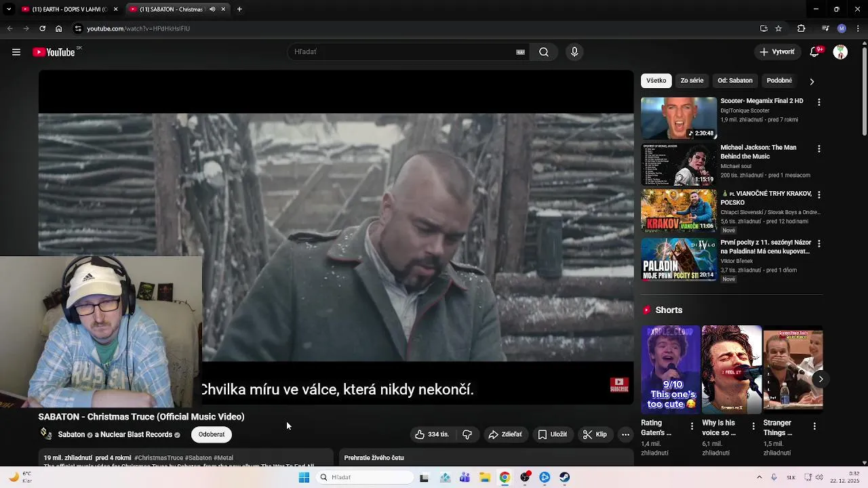The height and width of the screenshot is (488, 868).
Task: Bookmark this page with the star
Action: pyautogui.click(x=778, y=28)
